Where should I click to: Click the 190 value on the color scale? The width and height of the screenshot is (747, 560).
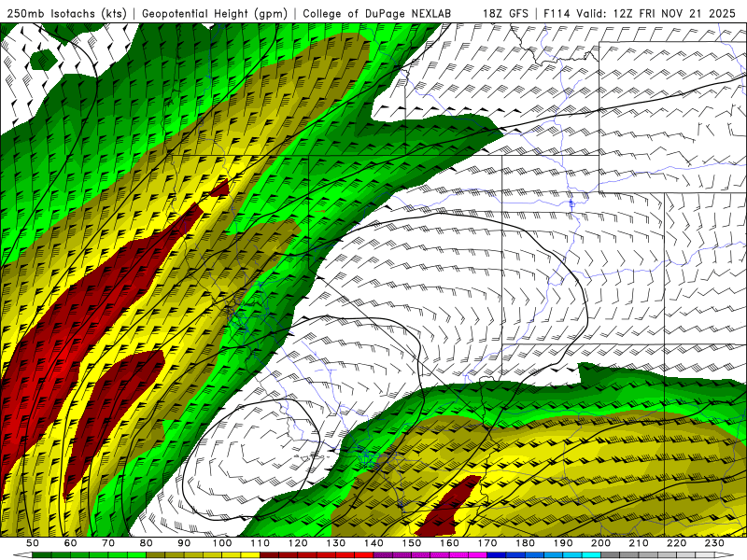(564, 543)
